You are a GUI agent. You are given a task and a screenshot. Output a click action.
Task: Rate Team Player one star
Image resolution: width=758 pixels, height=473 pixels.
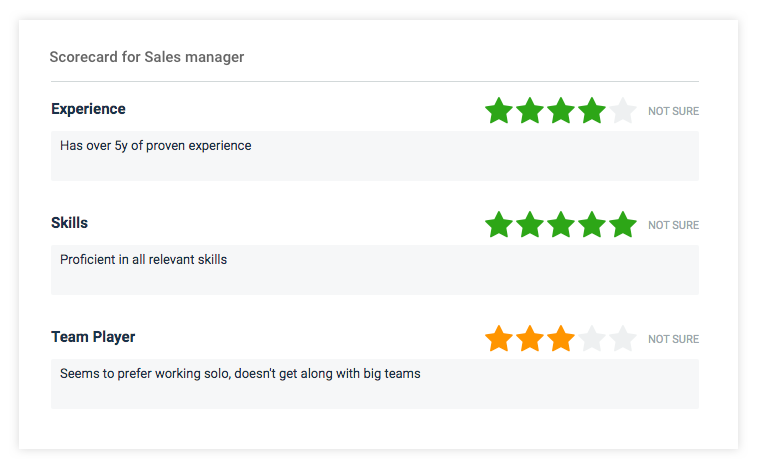pyautogui.click(x=499, y=339)
